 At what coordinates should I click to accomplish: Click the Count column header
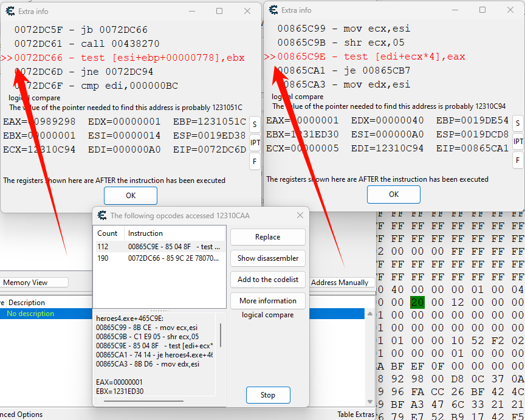click(x=109, y=233)
